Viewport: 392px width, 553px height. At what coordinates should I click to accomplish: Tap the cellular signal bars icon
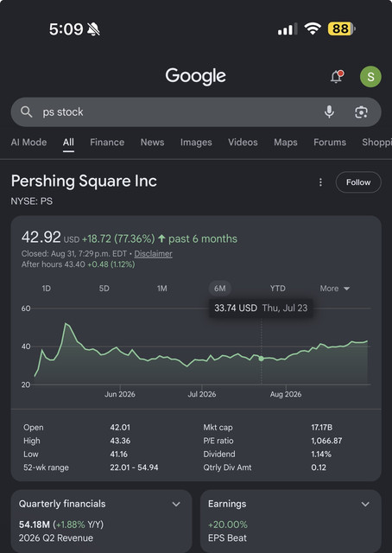click(288, 29)
